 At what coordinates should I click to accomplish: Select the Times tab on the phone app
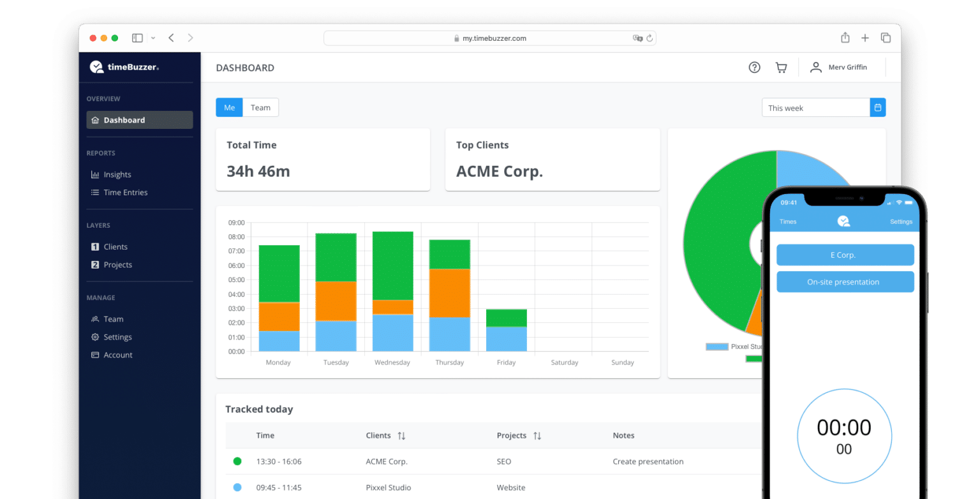[x=787, y=221]
